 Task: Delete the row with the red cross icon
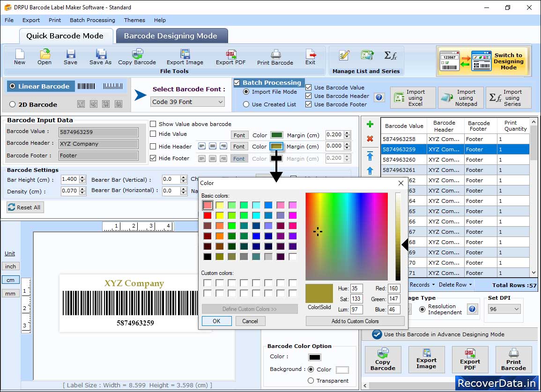(370, 139)
